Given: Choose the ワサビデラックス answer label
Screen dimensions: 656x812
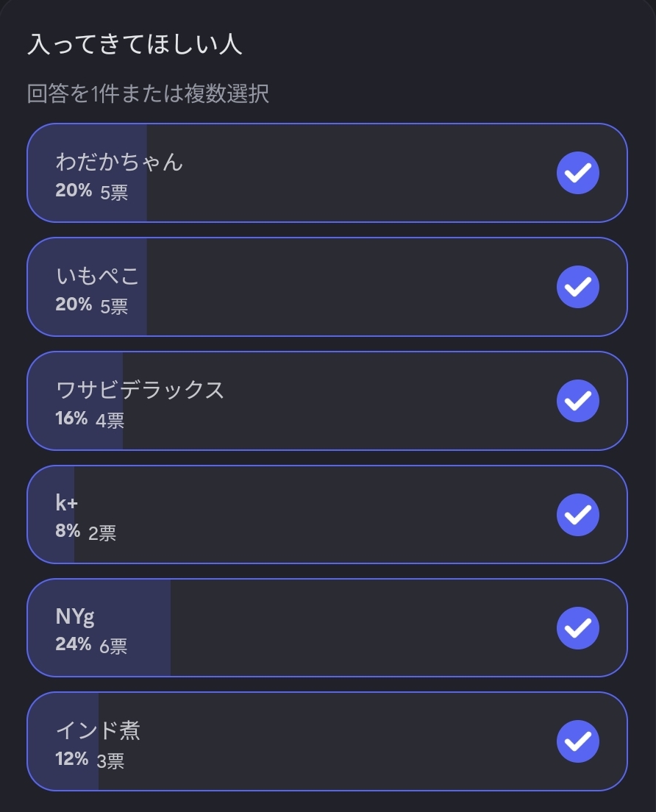Looking at the screenshot, I should (140, 389).
